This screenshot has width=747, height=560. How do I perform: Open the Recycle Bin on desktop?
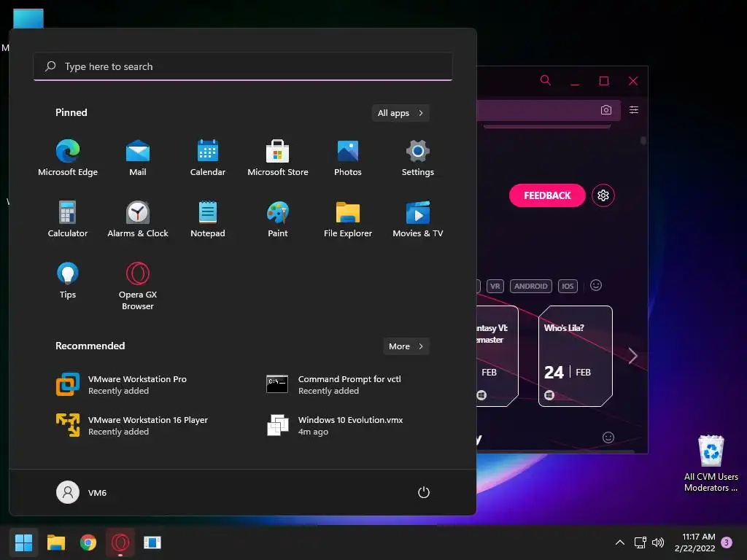click(x=711, y=464)
